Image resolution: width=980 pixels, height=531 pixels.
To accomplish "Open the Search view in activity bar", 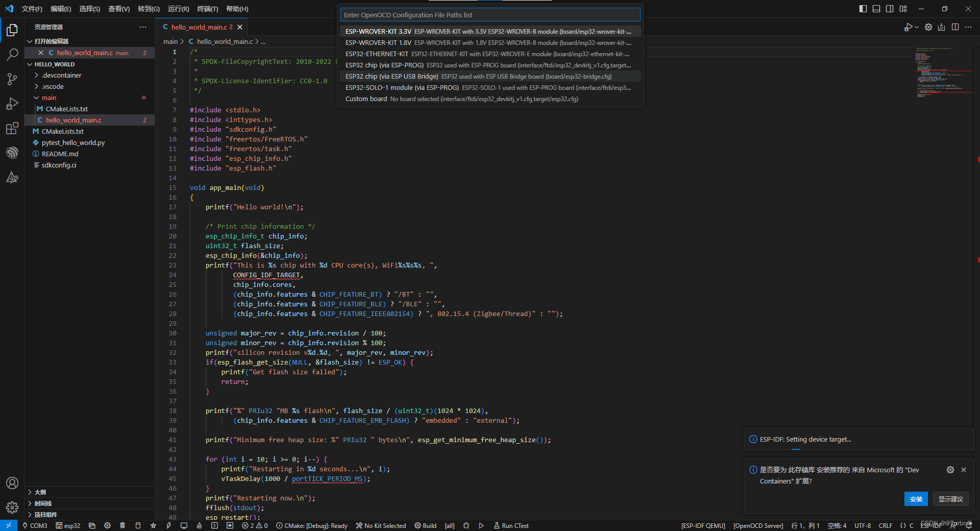I will (x=12, y=55).
